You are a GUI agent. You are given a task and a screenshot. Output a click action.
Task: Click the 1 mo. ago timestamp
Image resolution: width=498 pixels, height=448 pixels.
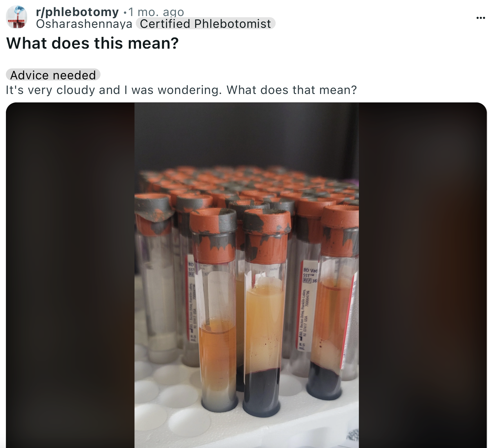click(x=156, y=12)
